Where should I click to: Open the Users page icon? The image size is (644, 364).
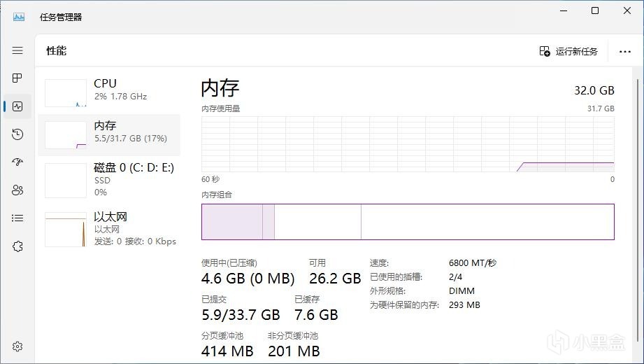(17, 190)
